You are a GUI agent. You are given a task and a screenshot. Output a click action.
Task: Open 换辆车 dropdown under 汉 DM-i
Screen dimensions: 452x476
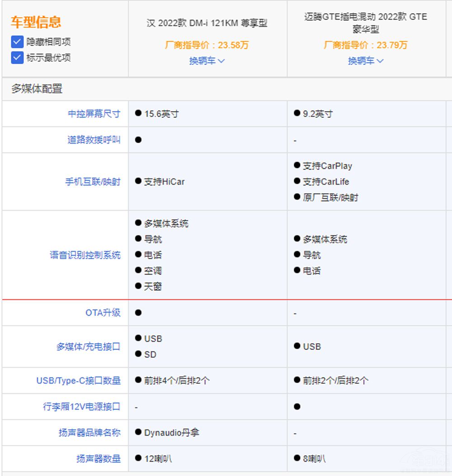[x=207, y=61]
